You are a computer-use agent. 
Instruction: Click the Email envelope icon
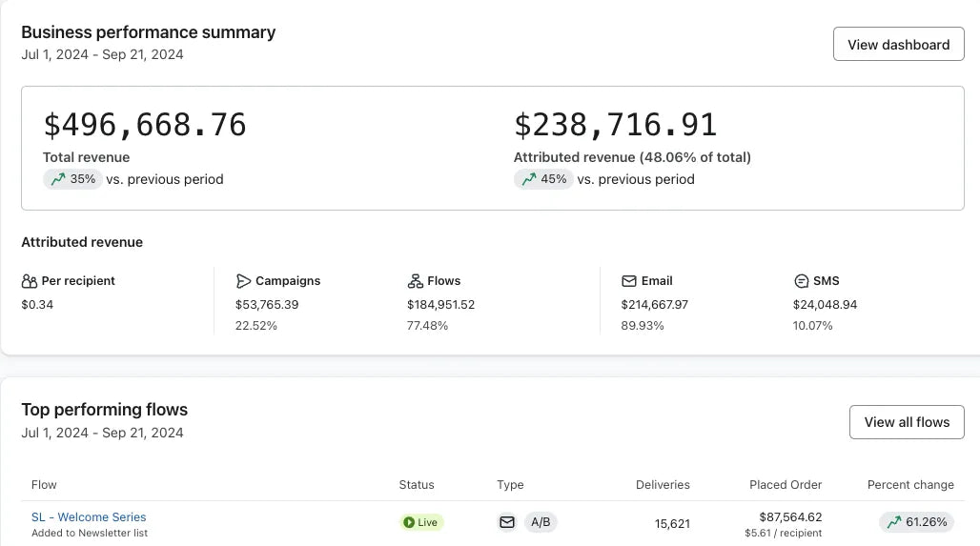pos(629,281)
